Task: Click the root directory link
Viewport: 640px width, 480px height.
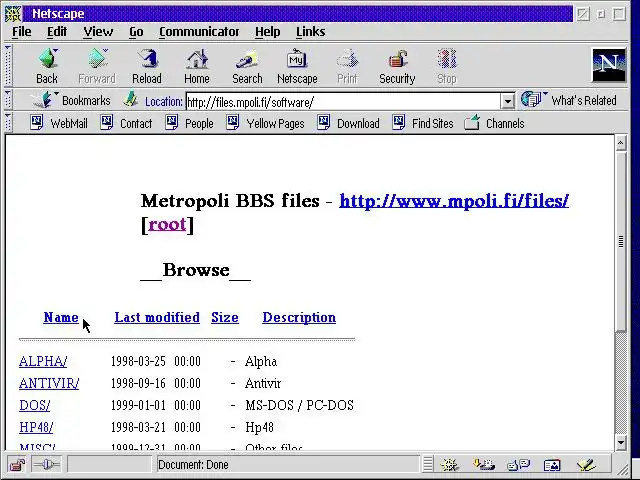Action: point(167,224)
